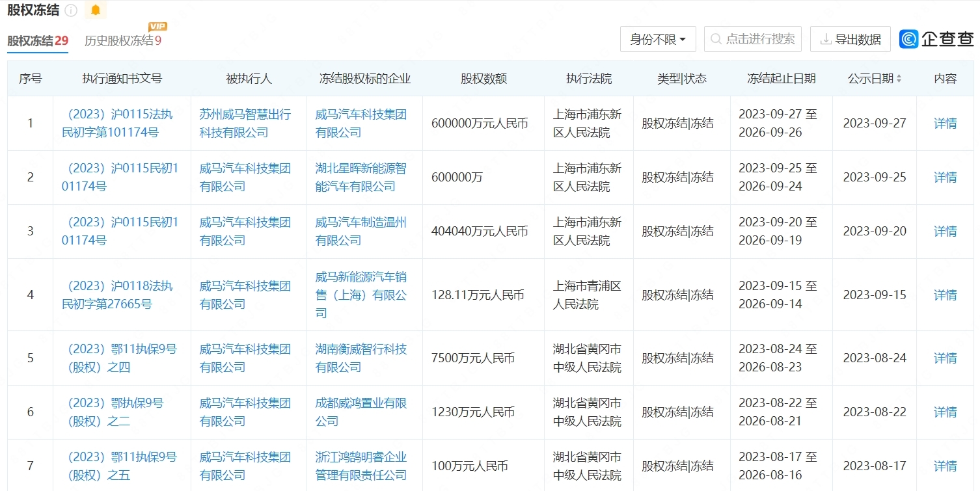
Task: Click the 冻结股权标的企业 column header
Action: click(365, 79)
